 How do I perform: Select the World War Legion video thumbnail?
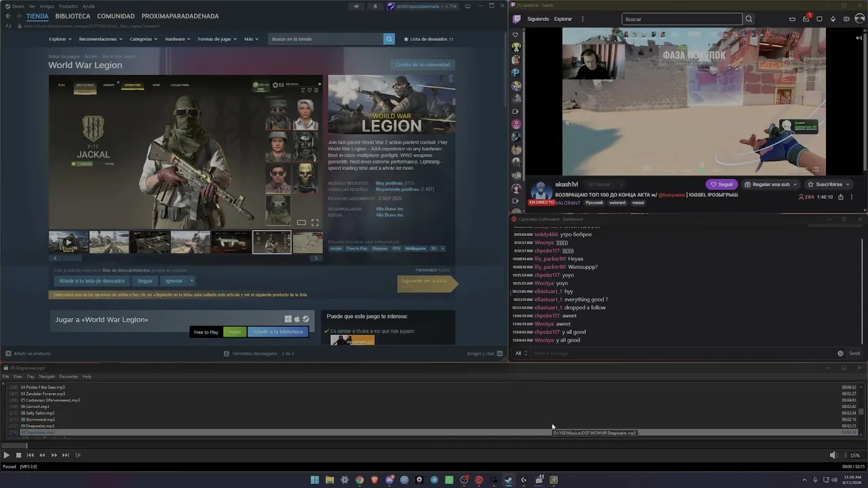coord(68,242)
